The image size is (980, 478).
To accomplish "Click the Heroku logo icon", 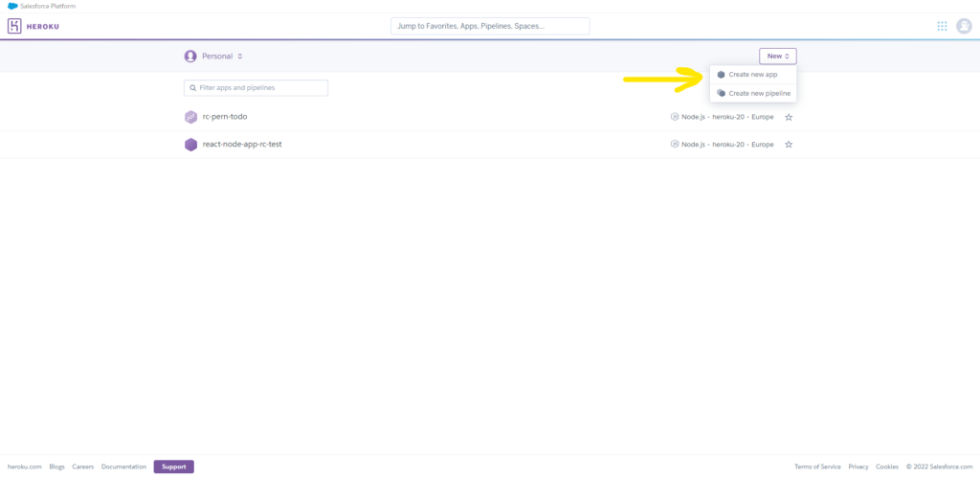I will point(14,26).
